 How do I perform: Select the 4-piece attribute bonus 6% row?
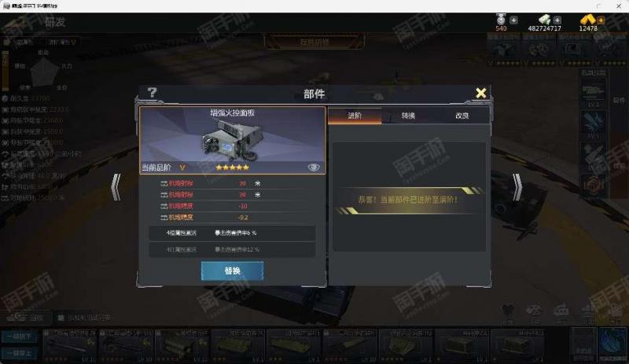(x=232, y=233)
